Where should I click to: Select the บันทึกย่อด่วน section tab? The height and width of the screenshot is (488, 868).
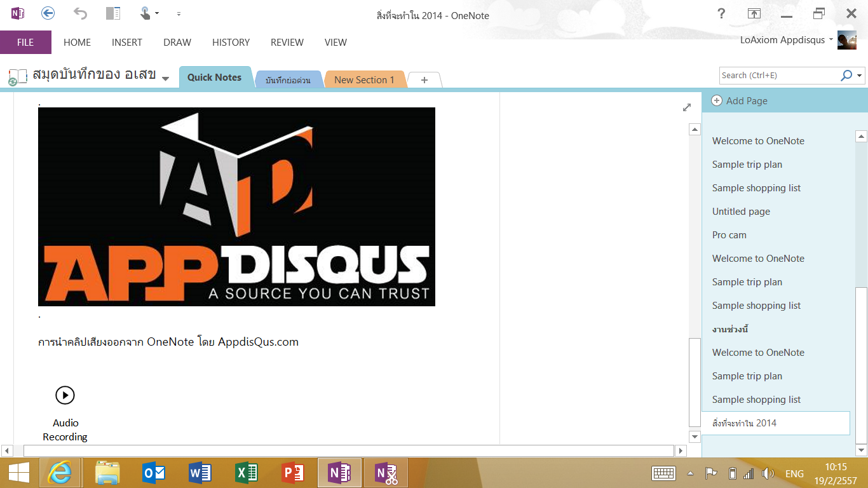(x=288, y=80)
